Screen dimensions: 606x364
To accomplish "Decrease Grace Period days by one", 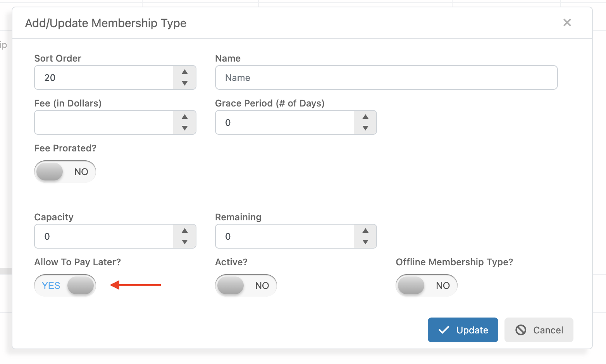I will pos(365,128).
